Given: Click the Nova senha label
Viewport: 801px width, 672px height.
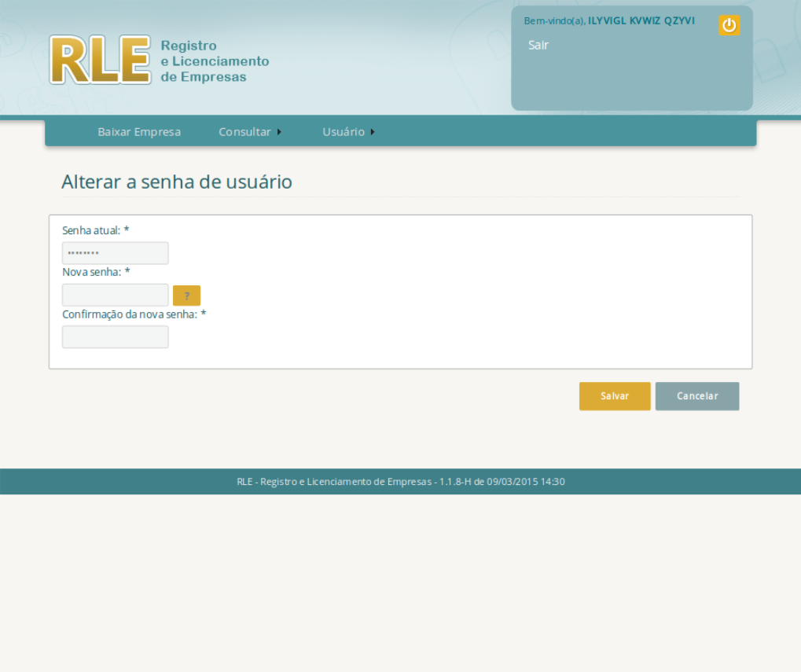Looking at the screenshot, I should pos(96,272).
